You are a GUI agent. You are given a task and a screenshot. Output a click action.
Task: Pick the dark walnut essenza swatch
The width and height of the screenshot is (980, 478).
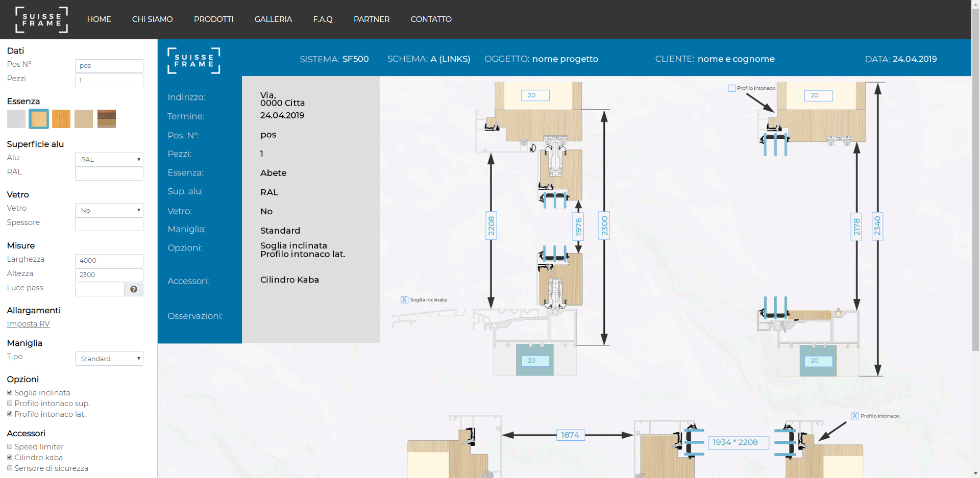click(107, 119)
